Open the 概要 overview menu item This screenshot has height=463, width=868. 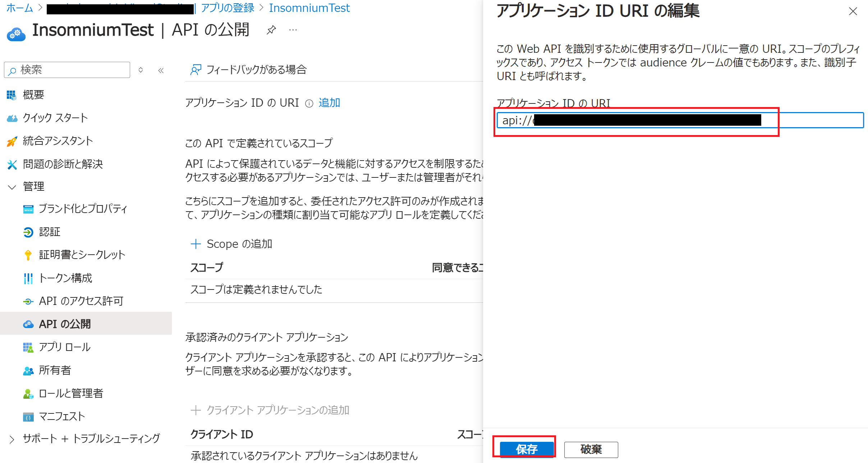pyautogui.click(x=33, y=95)
